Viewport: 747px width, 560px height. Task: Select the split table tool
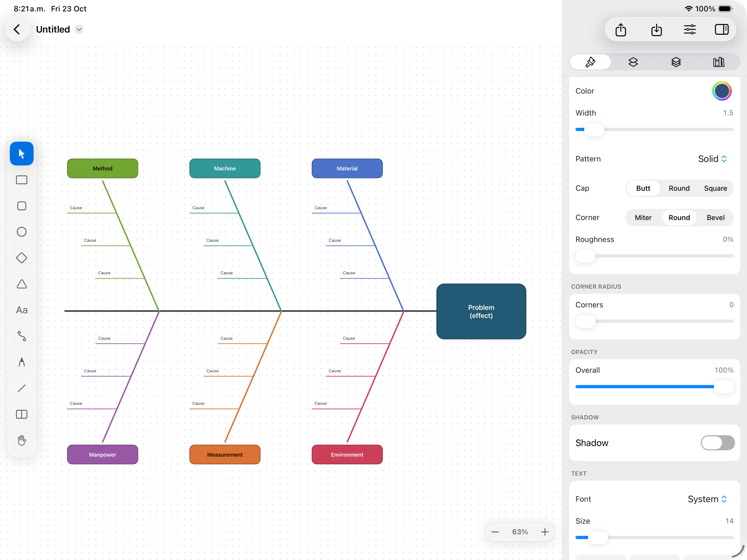point(22,414)
